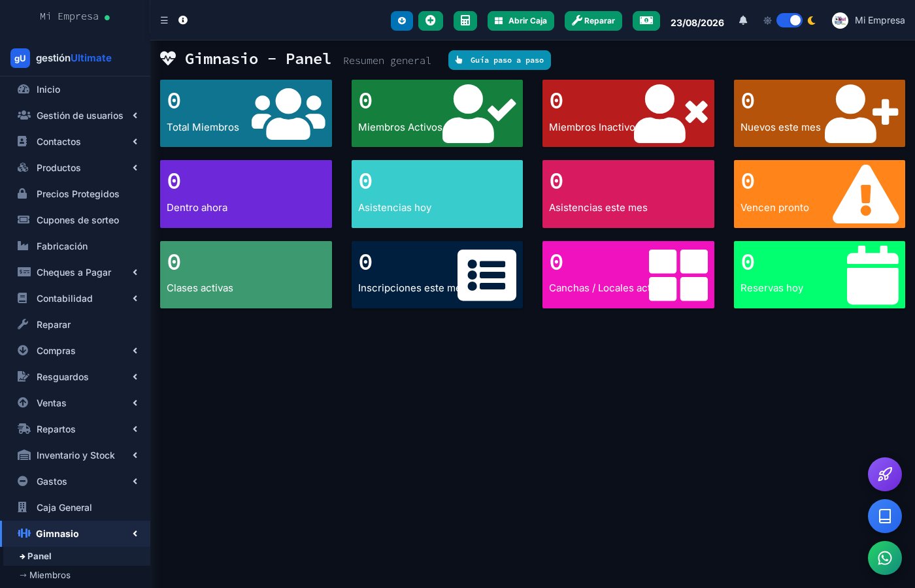
Task: Expand the Ventas submenu
Action: 75,403
